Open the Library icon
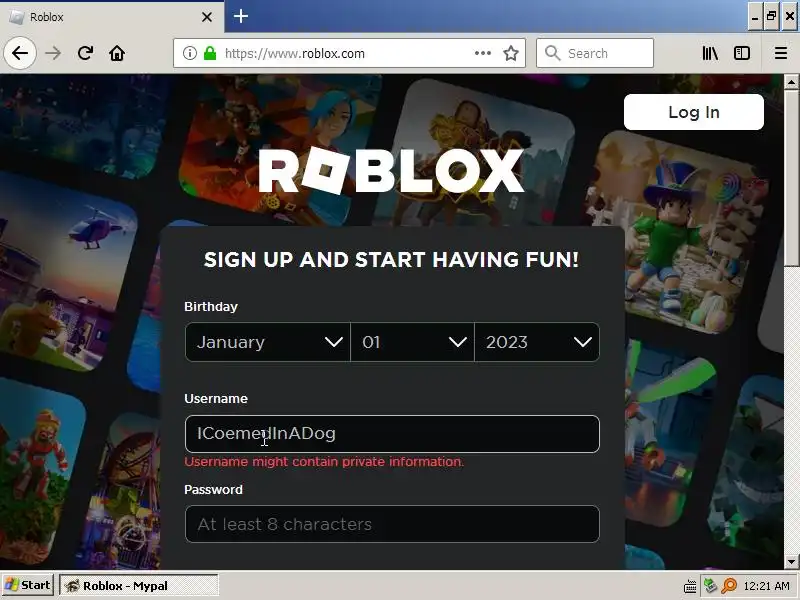The height and width of the screenshot is (600, 800). coord(710,53)
